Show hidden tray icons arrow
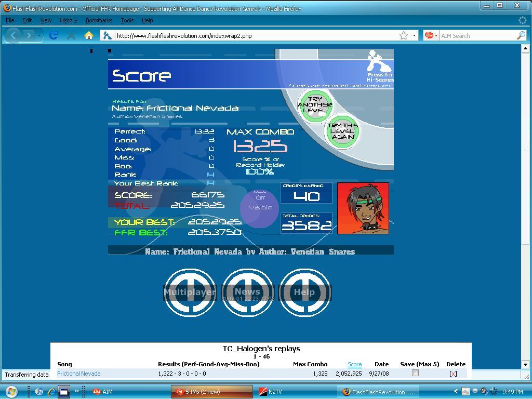This screenshot has height=399, width=532. coord(456,392)
